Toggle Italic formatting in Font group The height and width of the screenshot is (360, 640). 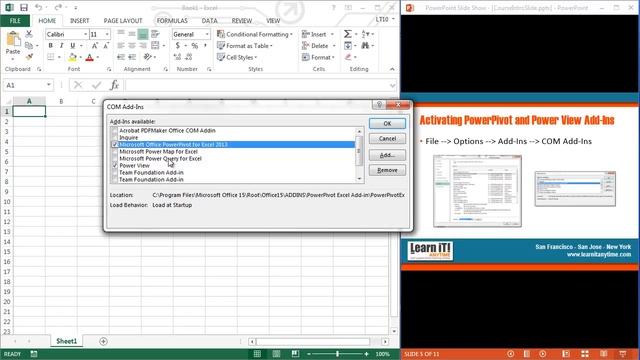[61, 46]
